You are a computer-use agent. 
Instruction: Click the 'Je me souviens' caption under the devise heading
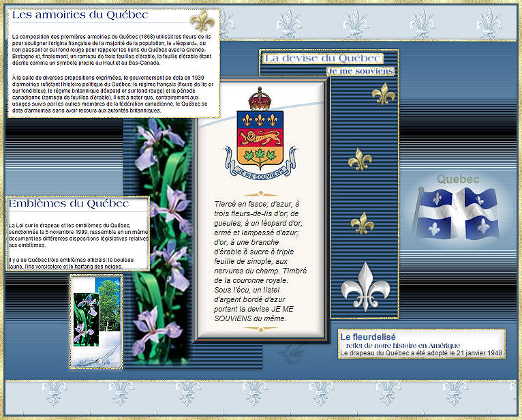click(x=360, y=72)
